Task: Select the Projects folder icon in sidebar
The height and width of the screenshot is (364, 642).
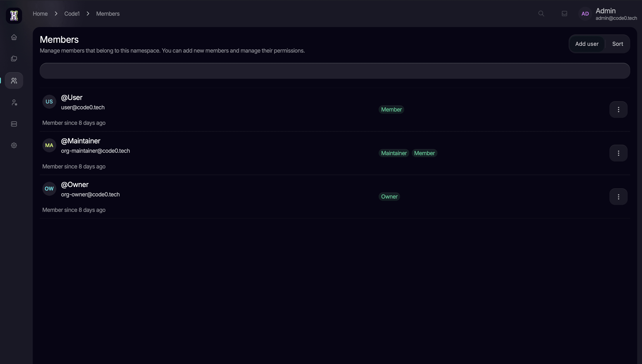Action: (14, 58)
